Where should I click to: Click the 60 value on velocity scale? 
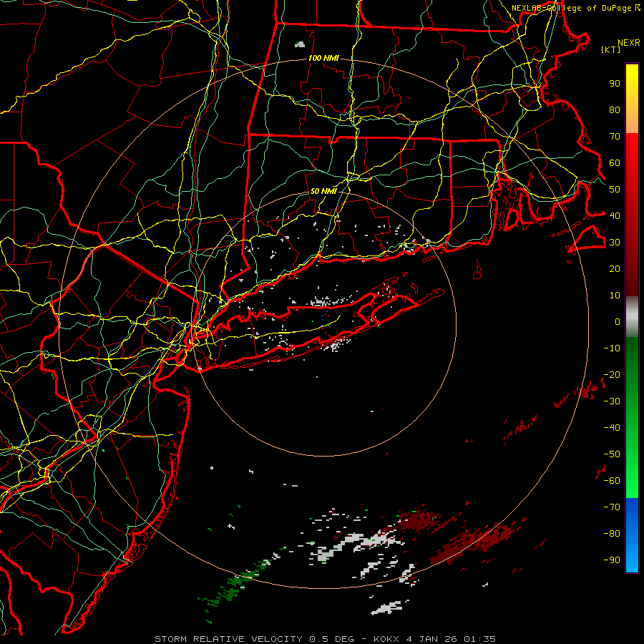pyautogui.click(x=615, y=163)
